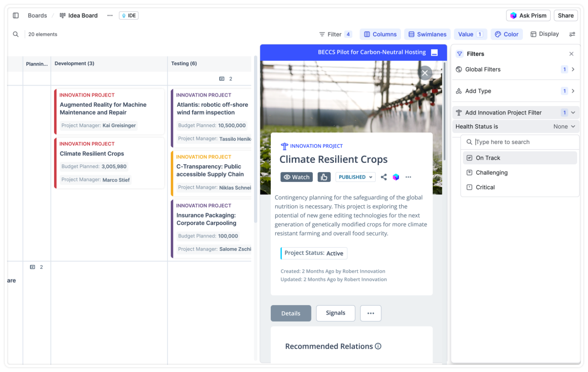The height and width of the screenshot is (372, 588).
Task: Check the Critical health status option
Action: point(470,187)
